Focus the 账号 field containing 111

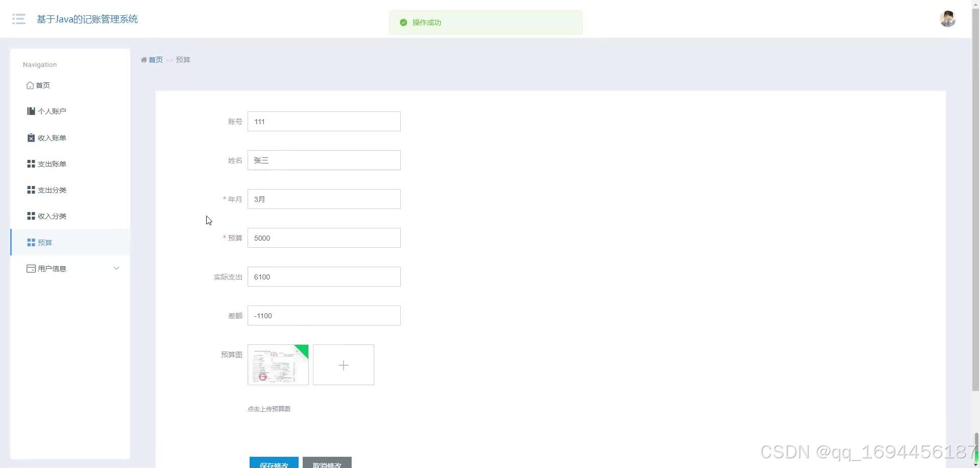[x=324, y=122]
